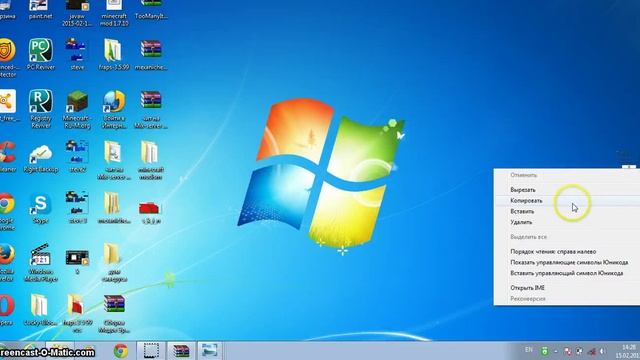Launch the Skype desktop shortcut
This screenshot has height=360, width=640.
(x=40, y=208)
